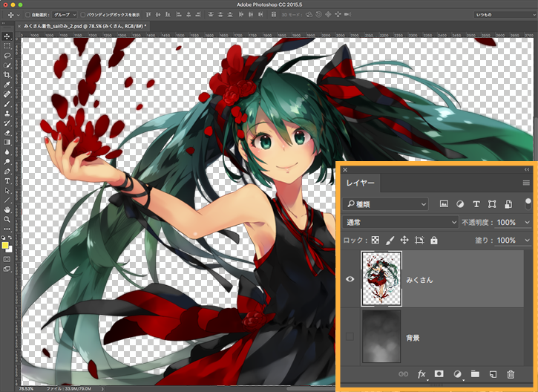This screenshot has height=392, width=538.
Task: Collapse the Layers panel with double arrows
Action: click(x=527, y=169)
